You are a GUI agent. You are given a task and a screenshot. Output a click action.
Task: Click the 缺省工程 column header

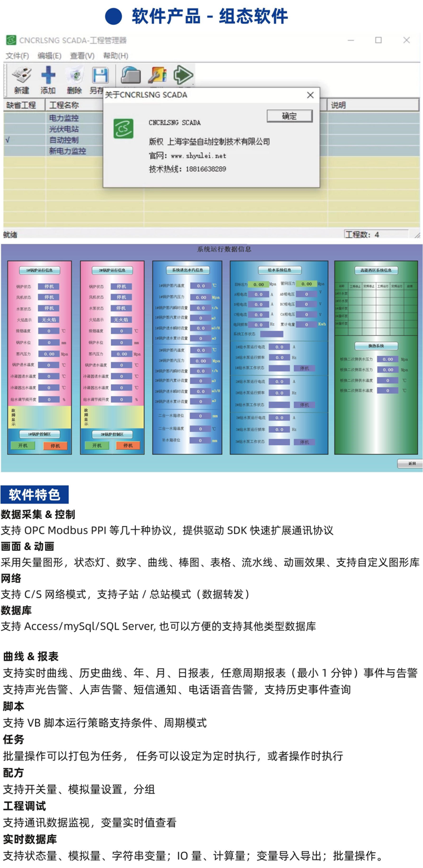click(24, 105)
